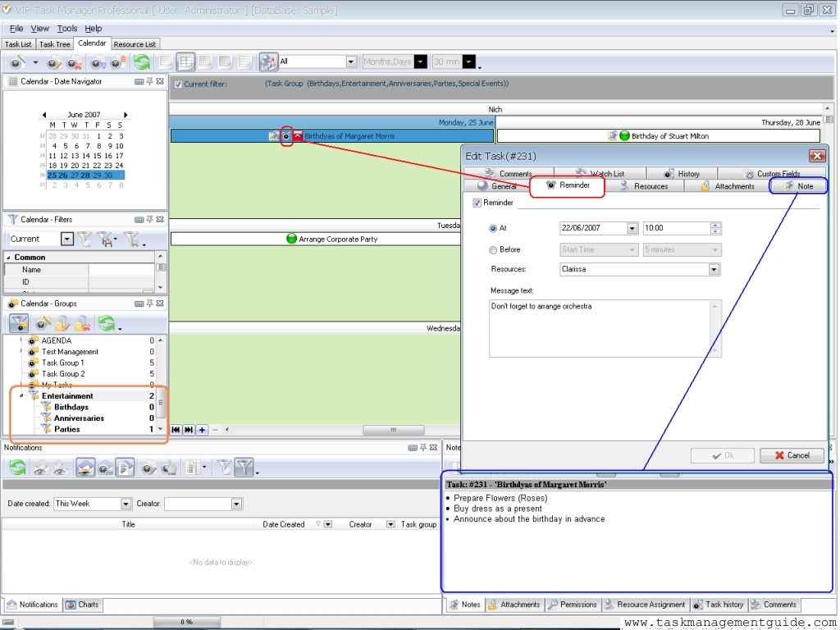
Task: Click the New Task icon in main toolbar
Action: [18, 62]
